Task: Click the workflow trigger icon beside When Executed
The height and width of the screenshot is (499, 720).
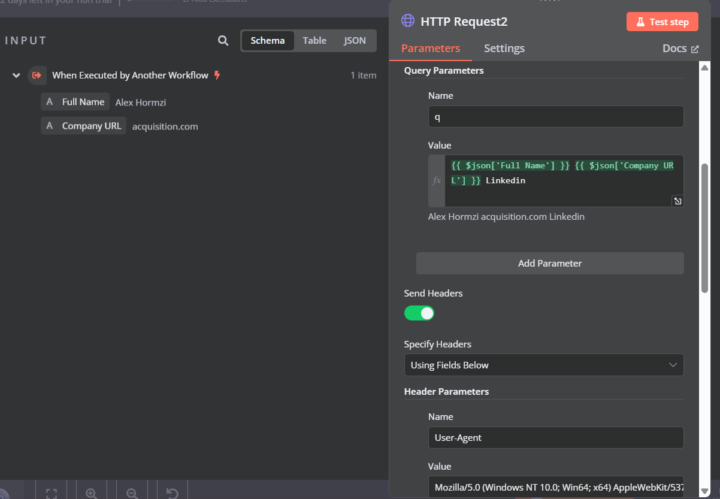Action: (37, 75)
